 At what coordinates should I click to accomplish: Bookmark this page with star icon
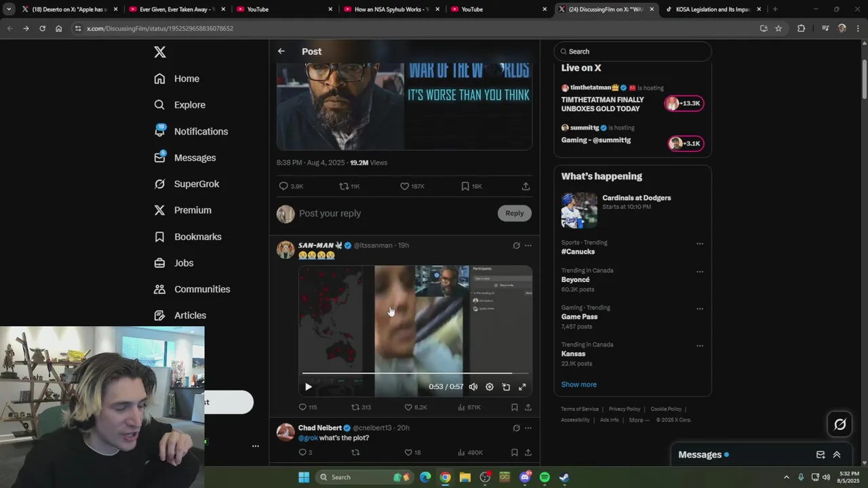click(x=778, y=28)
